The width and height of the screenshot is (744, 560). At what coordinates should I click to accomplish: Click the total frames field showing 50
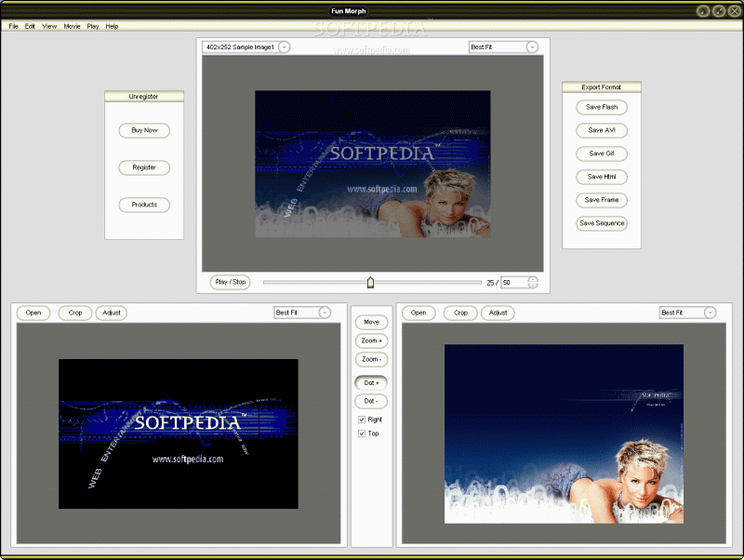coord(514,283)
